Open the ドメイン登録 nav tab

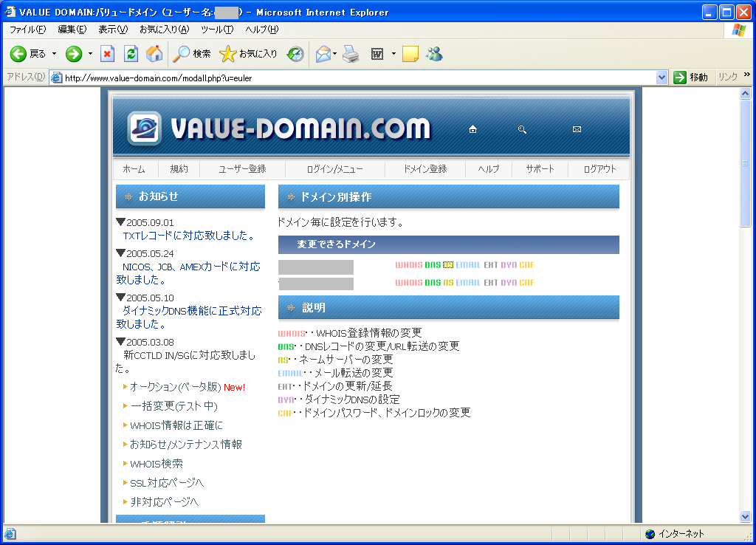(425, 169)
